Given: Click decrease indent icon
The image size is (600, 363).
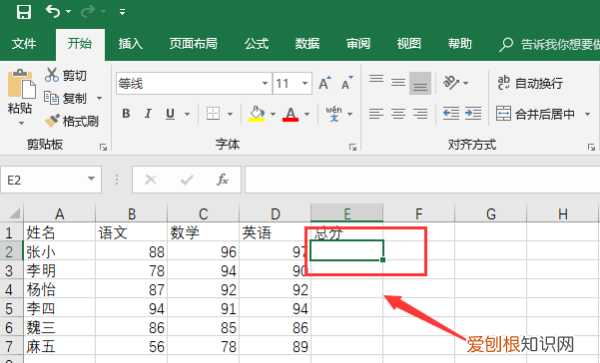Looking at the screenshot, I should click(451, 114).
